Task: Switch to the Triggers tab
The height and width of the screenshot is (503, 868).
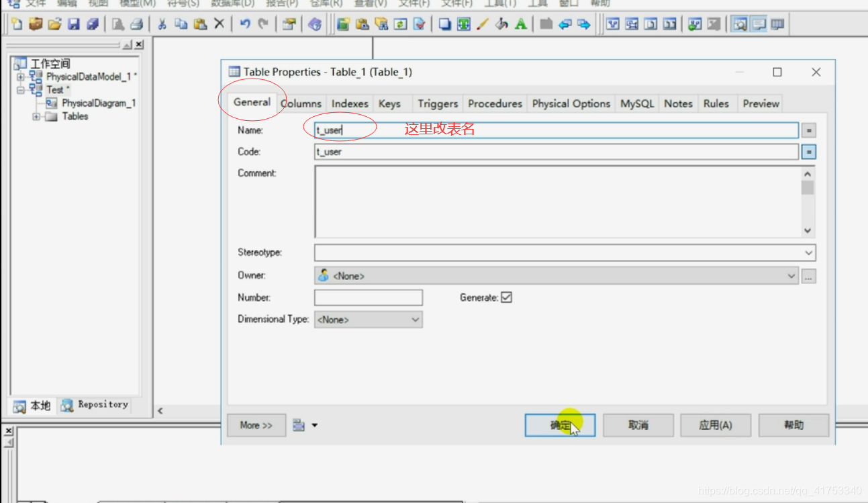Action: (x=438, y=103)
